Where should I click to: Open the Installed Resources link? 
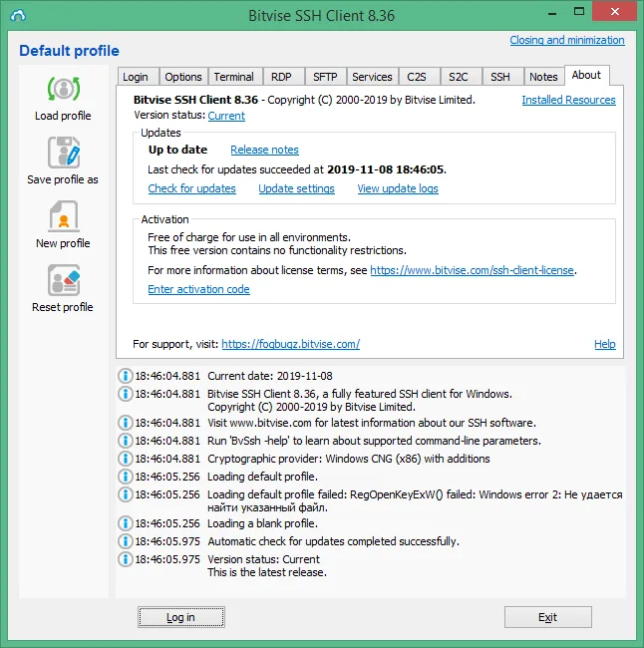[x=568, y=100]
